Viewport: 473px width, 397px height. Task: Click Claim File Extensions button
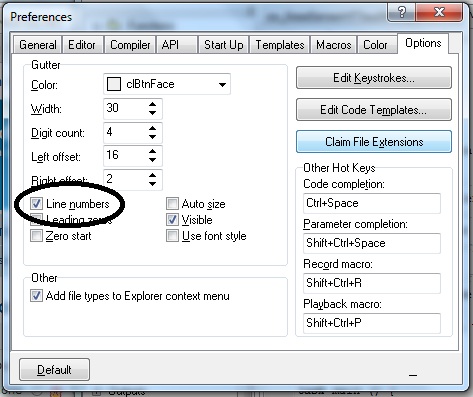[x=374, y=142]
